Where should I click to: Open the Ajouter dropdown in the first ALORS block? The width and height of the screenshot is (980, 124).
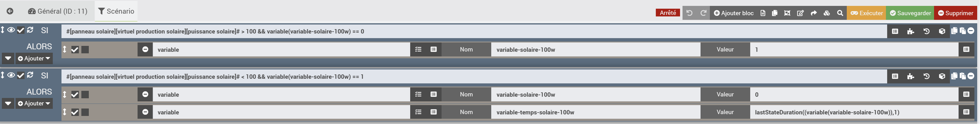[34, 59]
